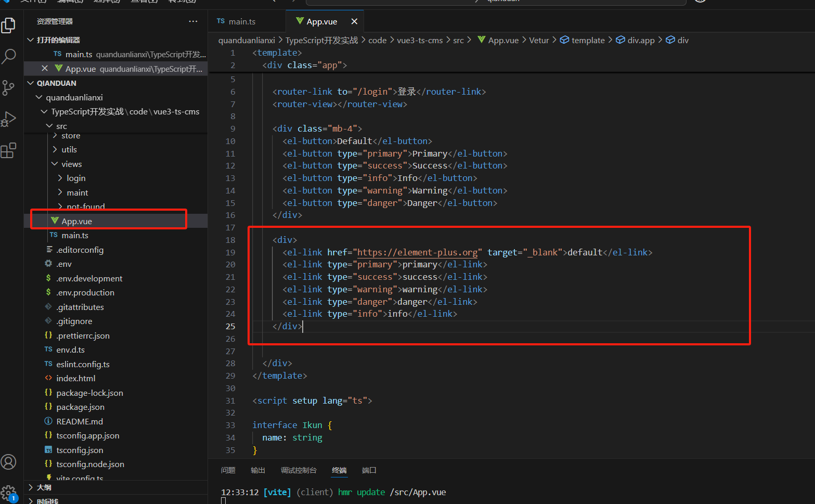This screenshot has width=815, height=504.
Task: Click breadcrumb item vue3-ts-cms
Action: tap(420, 40)
